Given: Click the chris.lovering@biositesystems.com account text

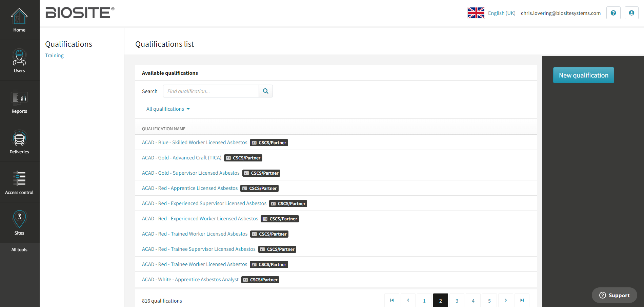Looking at the screenshot, I should point(561,13).
